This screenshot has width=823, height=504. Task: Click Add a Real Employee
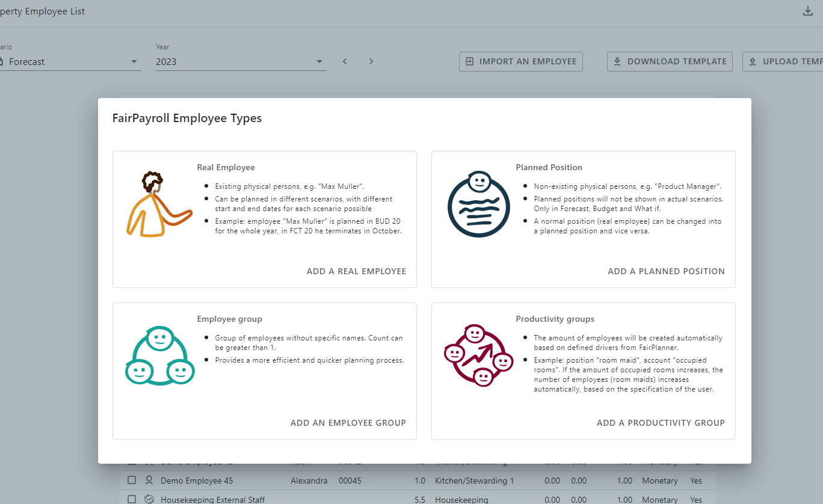pos(356,271)
